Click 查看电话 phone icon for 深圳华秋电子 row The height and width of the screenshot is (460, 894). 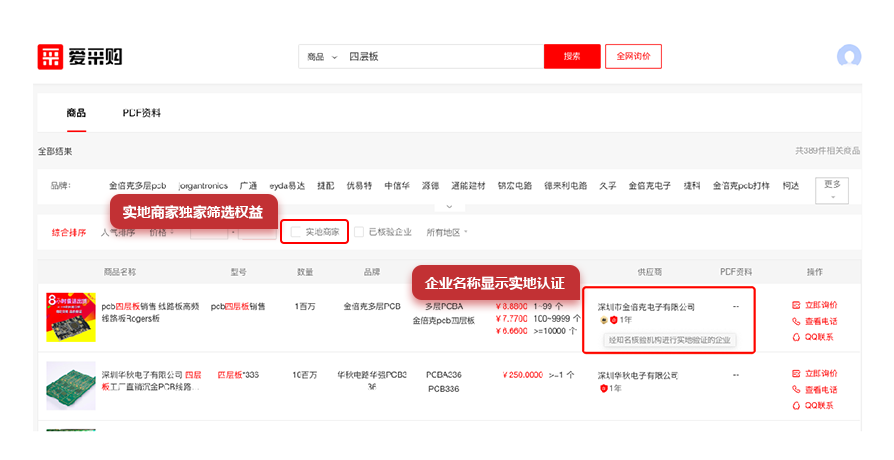pyautogui.click(x=796, y=389)
